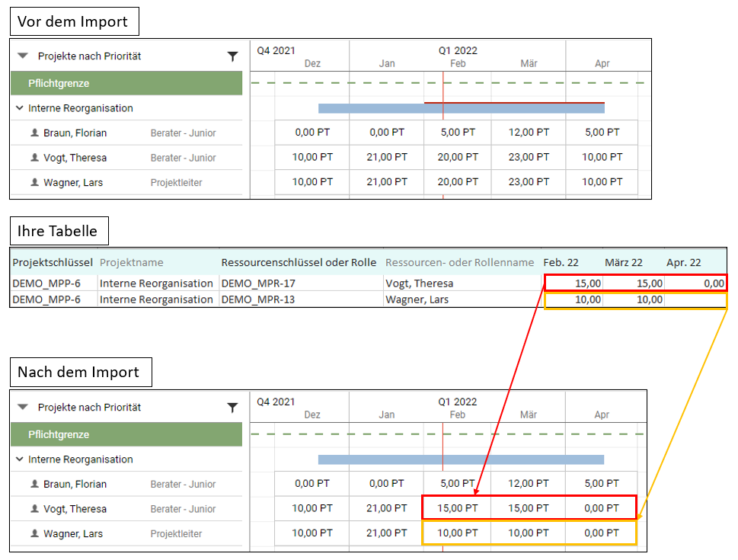Click person icon beside Braun, Florian before import
Screen dimensions: 738x560
[x=34, y=133]
